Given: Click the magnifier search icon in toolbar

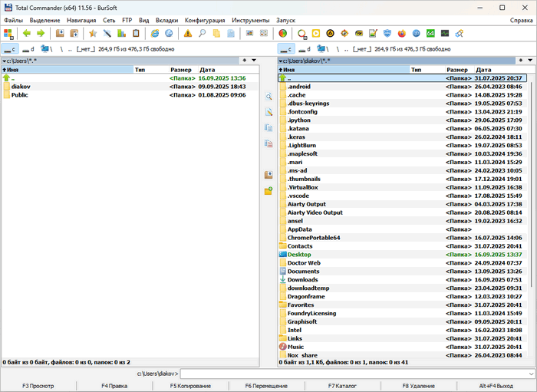Looking at the screenshot, I should coord(203,34).
